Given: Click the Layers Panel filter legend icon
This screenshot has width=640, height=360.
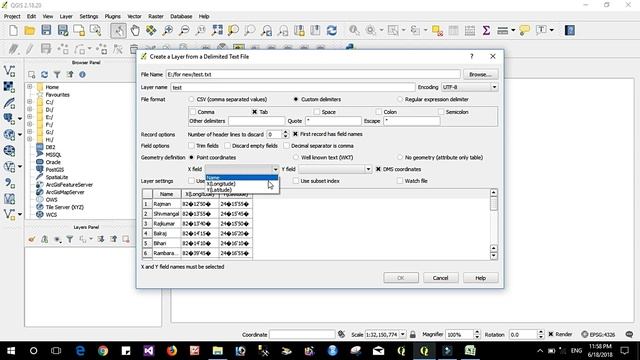Looking at the screenshot, I should point(70,239).
